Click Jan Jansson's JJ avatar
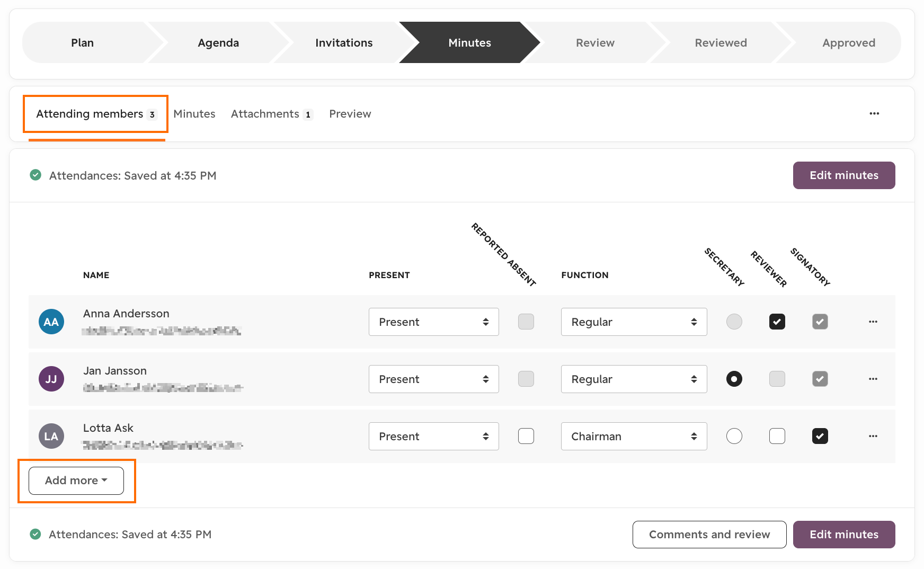The width and height of the screenshot is (924, 569). coord(51,379)
